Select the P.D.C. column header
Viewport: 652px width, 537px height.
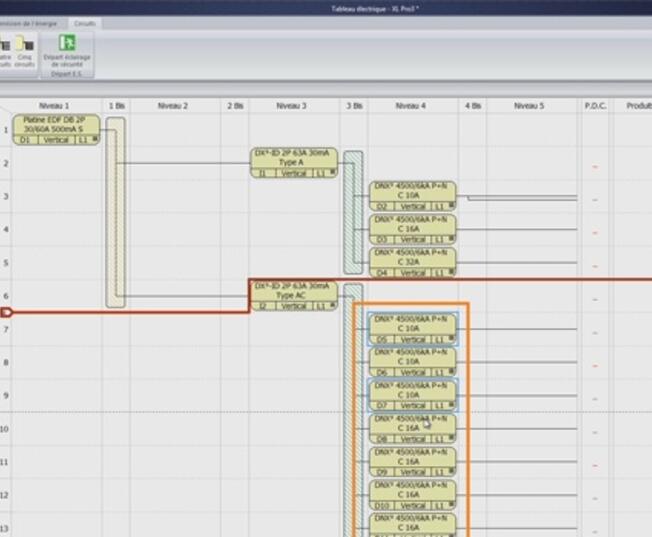point(596,105)
